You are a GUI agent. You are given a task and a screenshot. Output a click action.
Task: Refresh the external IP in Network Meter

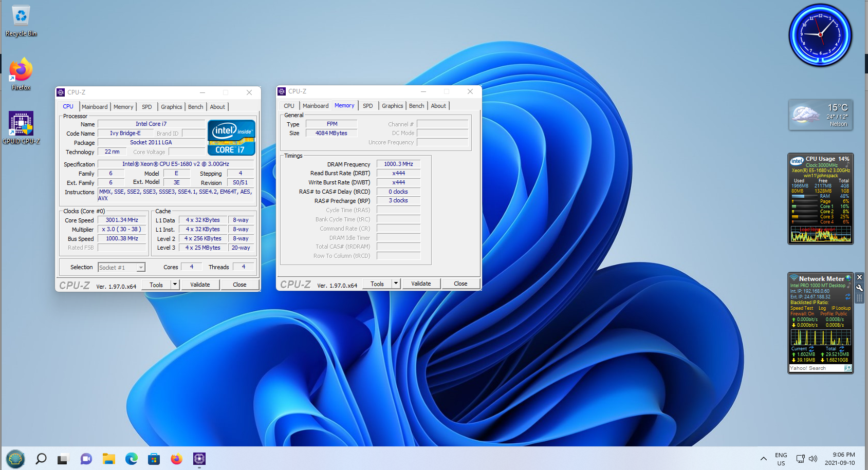click(847, 297)
